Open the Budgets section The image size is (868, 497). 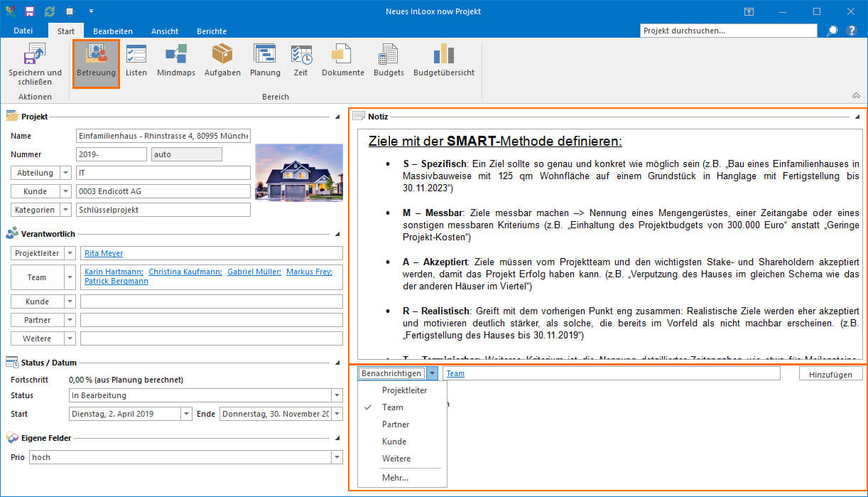pos(389,60)
